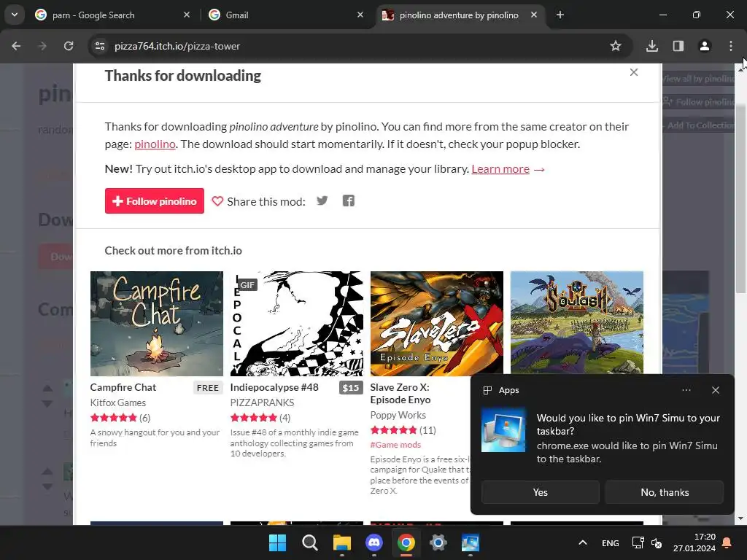This screenshot has width=747, height=560.
Task: Close the 'Thanks for downloading' dialog
Action: 634,72
